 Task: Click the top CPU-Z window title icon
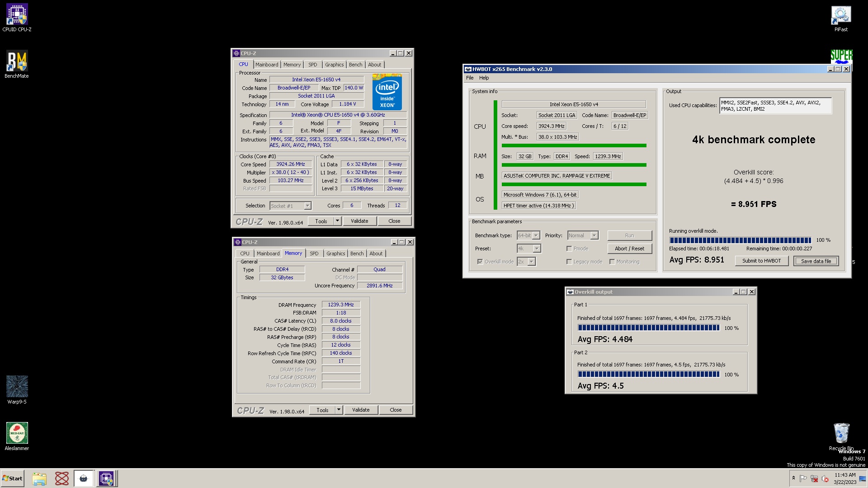tap(236, 53)
